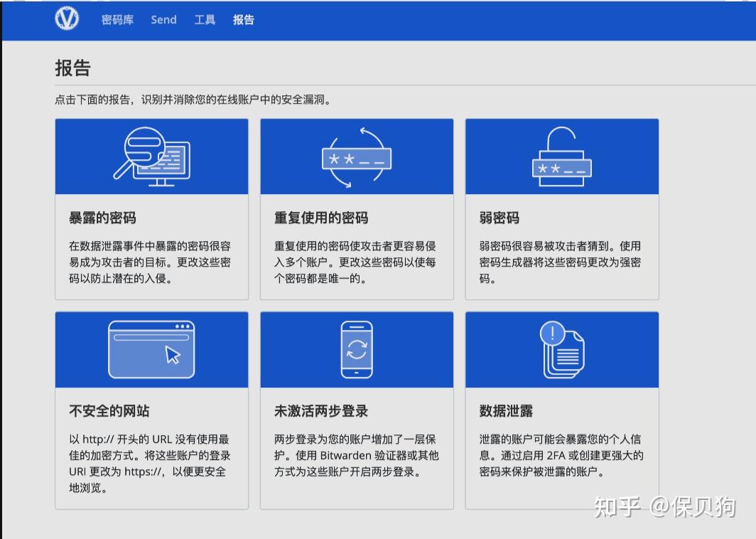Click the unlocked padlock 弱密码 icon
756x539 pixels.
pyautogui.click(x=561, y=156)
